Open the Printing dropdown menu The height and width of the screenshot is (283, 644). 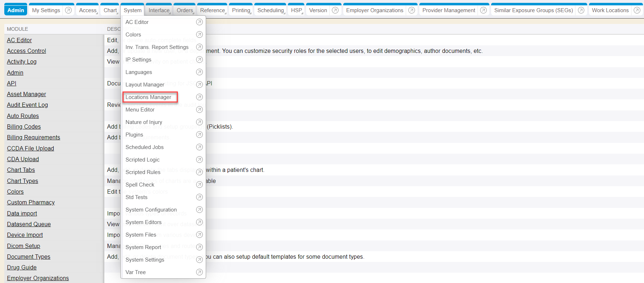(241, 10)
